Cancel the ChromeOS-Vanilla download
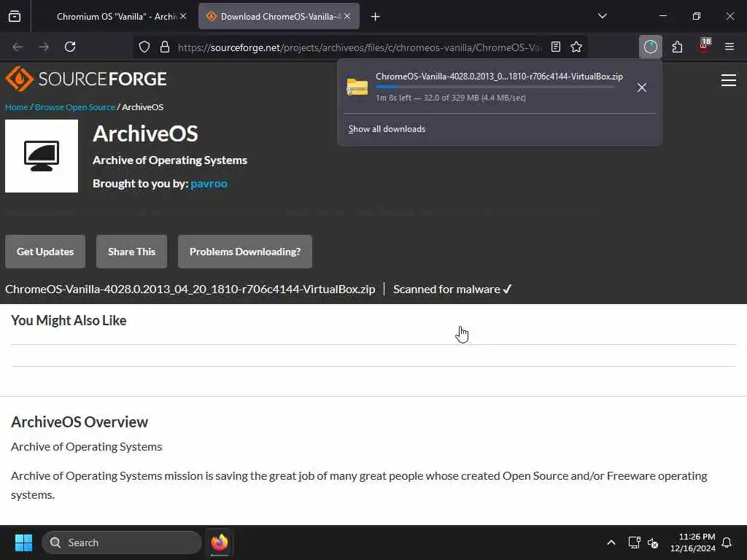The height and width of the screenshot is (560, 747). coord(642,87)
